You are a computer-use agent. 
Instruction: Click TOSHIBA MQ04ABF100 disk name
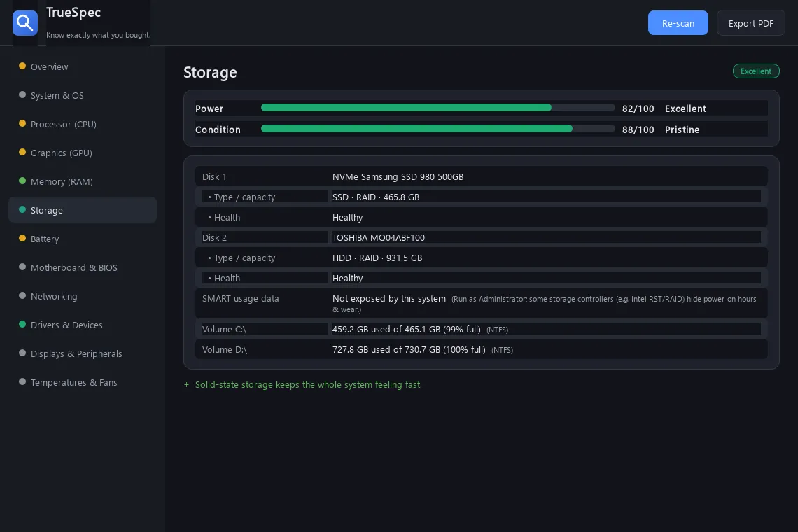click(378, 237)
